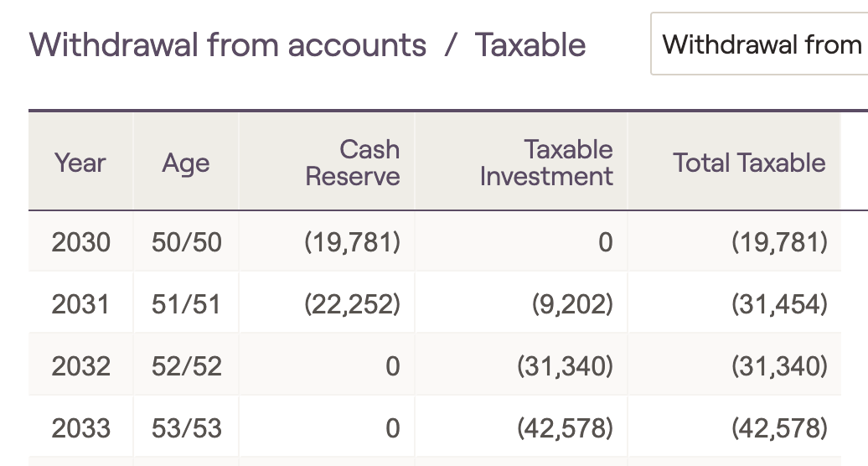868x466 pixels.
Task: Select the year cell '2033'
Action: (x=80, y=427)
